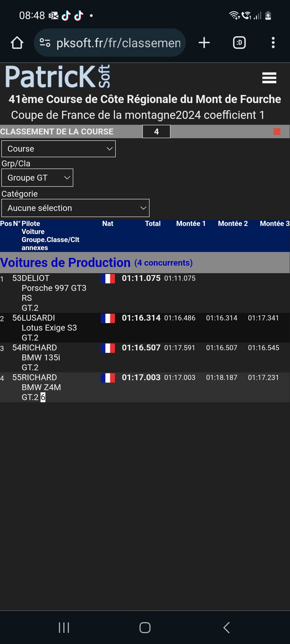Select the Total column header

coord(153,224)
